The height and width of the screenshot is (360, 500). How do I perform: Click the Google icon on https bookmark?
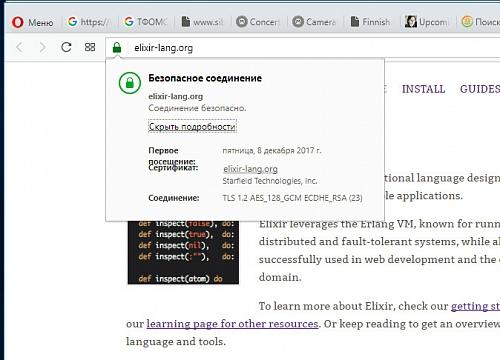point(72,22)
